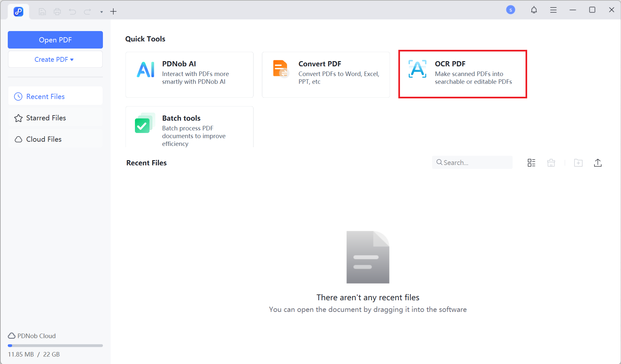Launch the PDNob AI quick tool
The image size is (621, 364).
point(189,74)
